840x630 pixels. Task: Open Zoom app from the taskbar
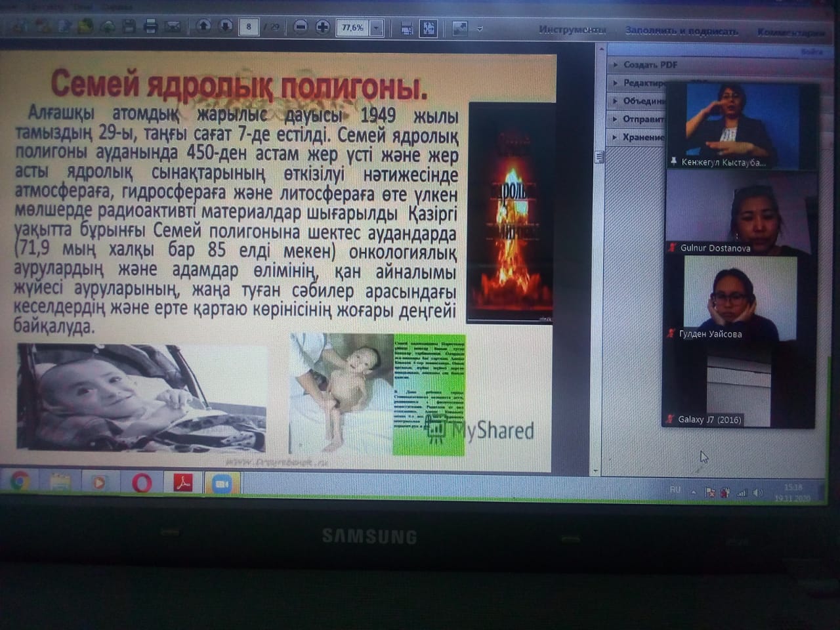(x=222, y=483)
